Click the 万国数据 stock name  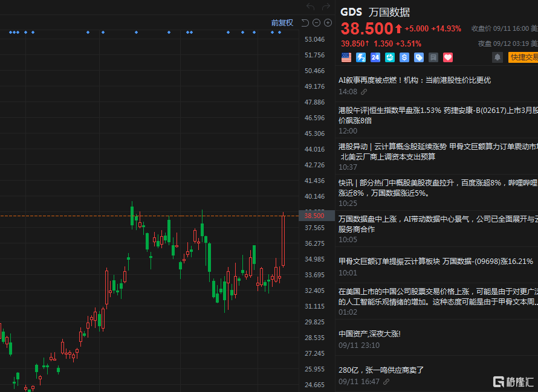(389, 12)
